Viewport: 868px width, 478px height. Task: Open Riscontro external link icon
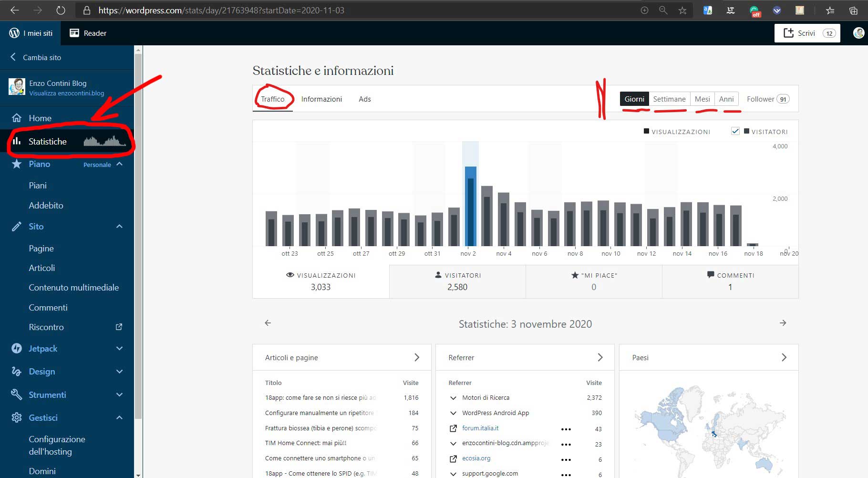coord(119,327)
